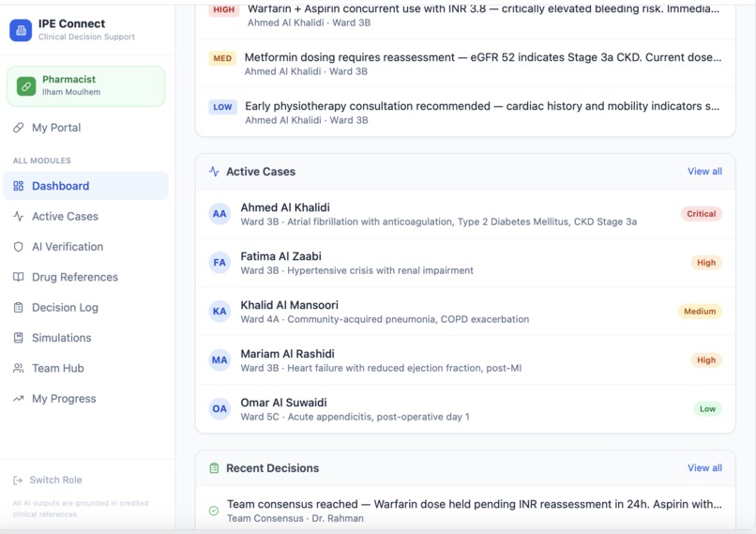Viewport: 756px width, 534px height.
Task: Click the Active Cases section heading
Action: [x=261, y=172]
